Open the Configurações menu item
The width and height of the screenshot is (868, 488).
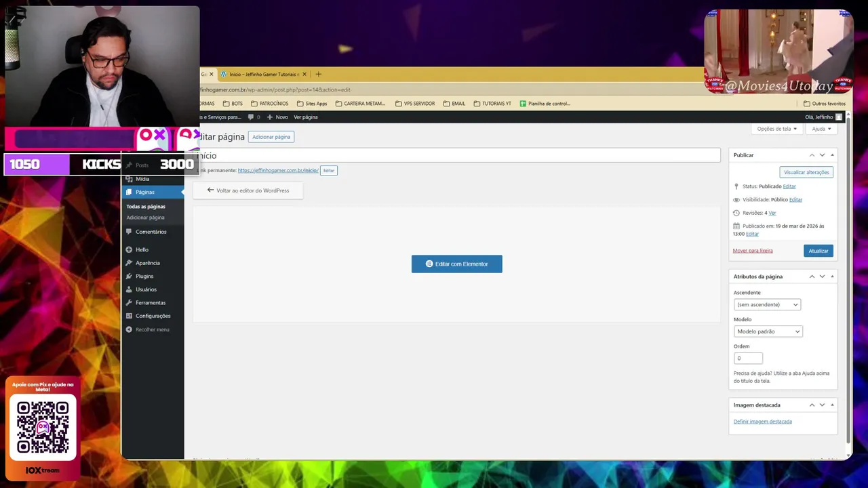click(153, 316)
